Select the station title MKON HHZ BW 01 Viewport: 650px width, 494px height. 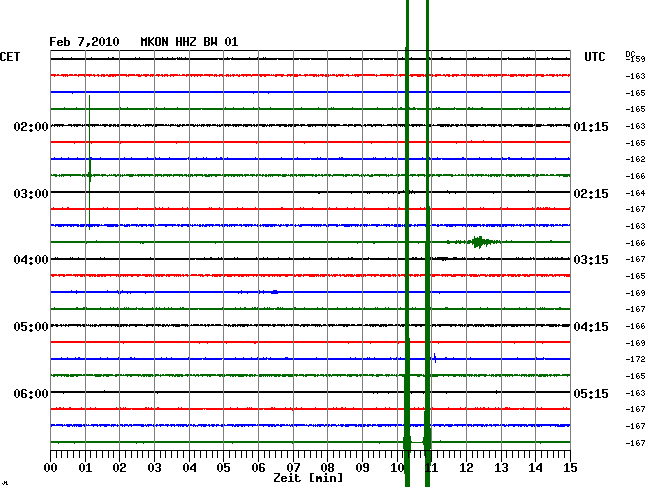[189, 42]
